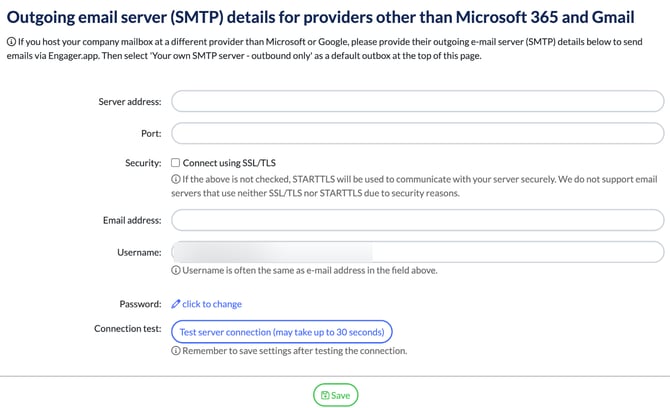Click the info icon at top description
The width and height of the screenshot is (670, 408).
12,41
